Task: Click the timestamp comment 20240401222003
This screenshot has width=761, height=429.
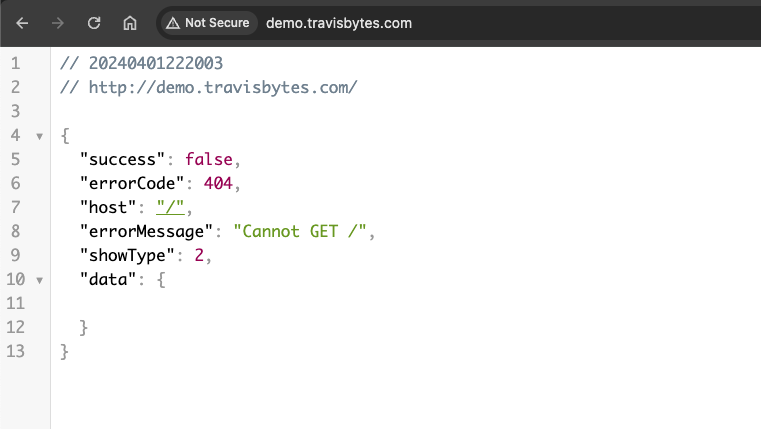Action: tap(156, 64)
